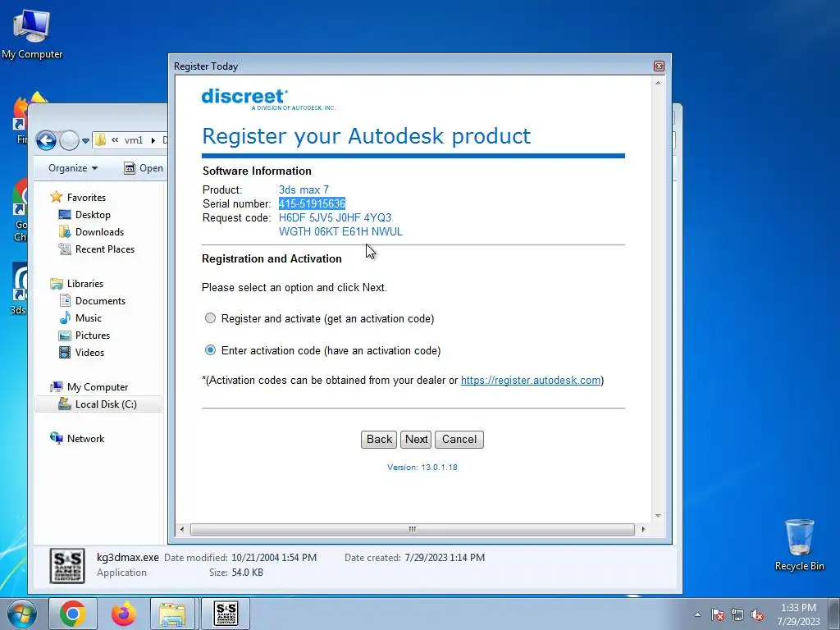Click the product name 3ds max 7

(x=304, y=189)
